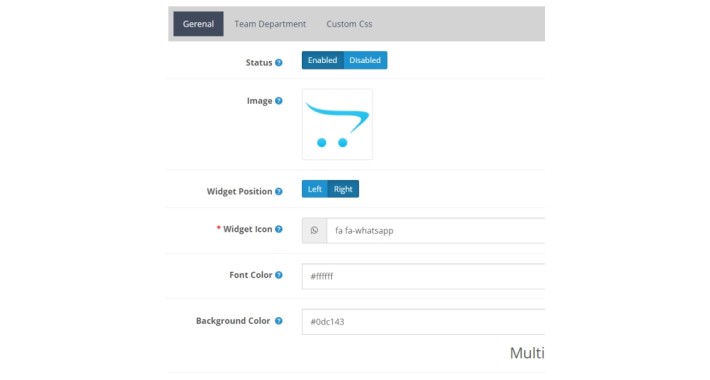The width and height of the screenshot is (710, 380).
Task: Click the Multi heading text
Action: click(527, 353)
